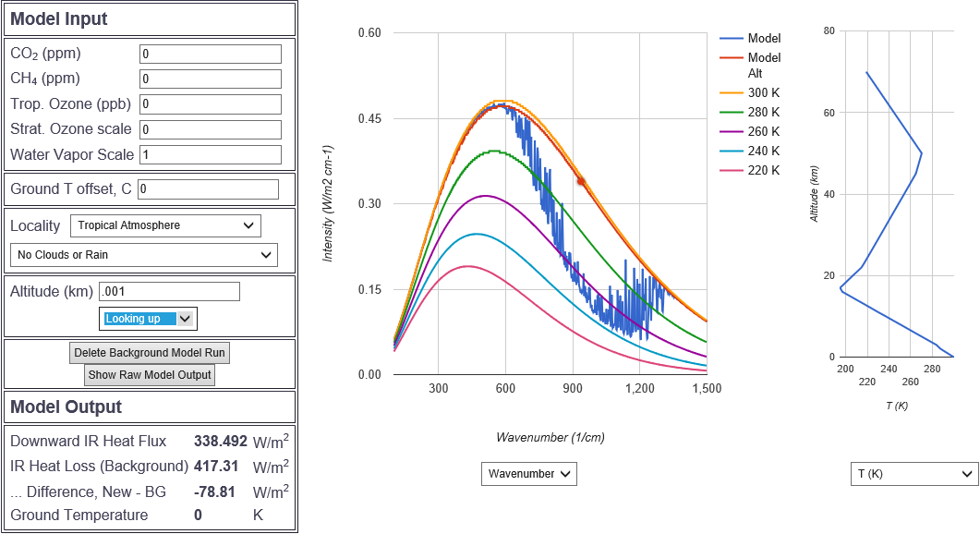The height and width of the screenshot is (534, 980).
Task: Open the Wavenumber axis dropdown
Action: pos(528,474)
